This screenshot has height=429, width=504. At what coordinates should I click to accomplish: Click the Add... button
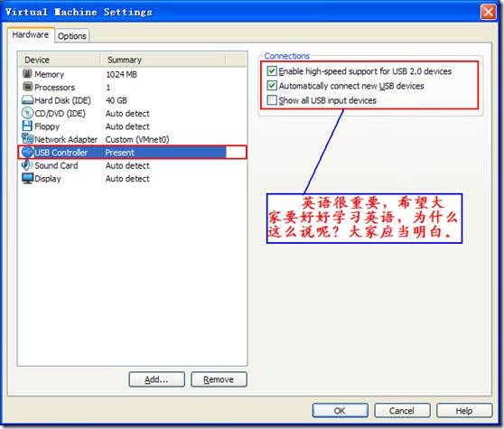coord(156,379)
